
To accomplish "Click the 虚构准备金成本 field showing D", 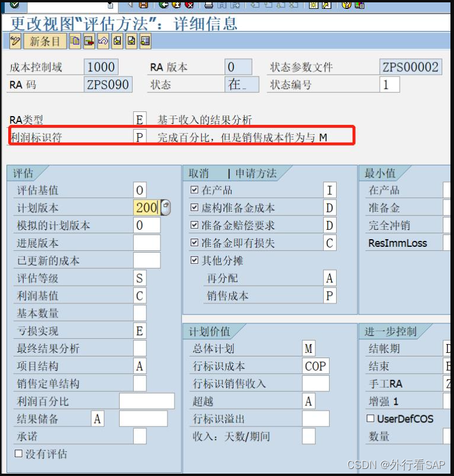I will [330, 207].
